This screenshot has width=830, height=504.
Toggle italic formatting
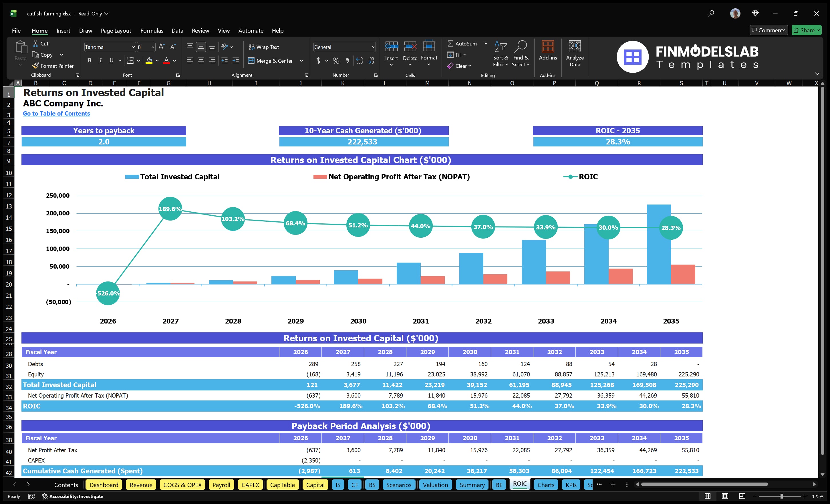pyautogui.click(x=100, y=61)
